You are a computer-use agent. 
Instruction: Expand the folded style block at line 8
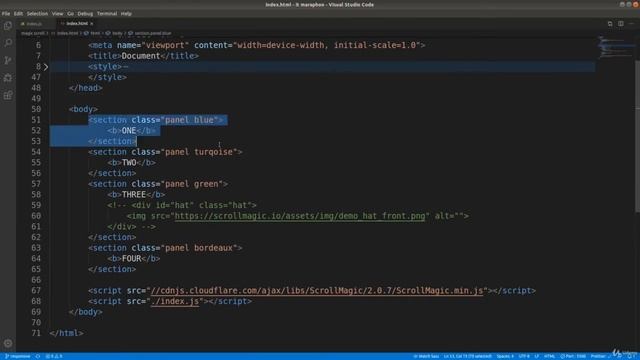46,67
